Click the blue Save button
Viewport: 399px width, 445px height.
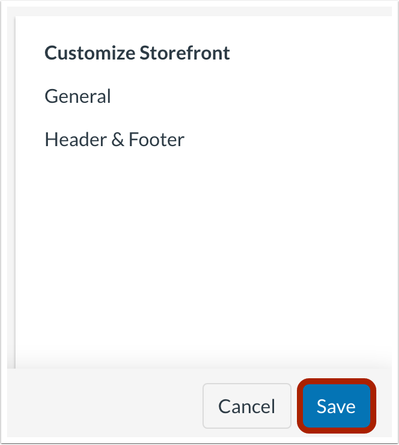click(336, 406)
